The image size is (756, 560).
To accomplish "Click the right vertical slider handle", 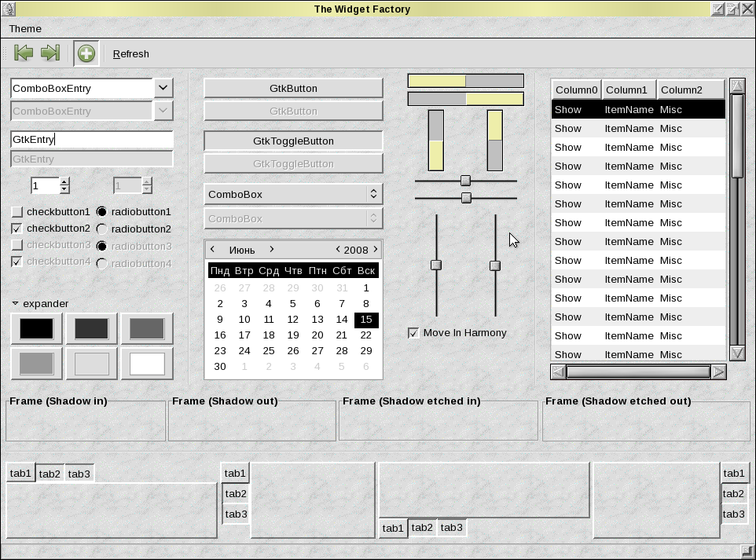I will click(x=494, y=265).
